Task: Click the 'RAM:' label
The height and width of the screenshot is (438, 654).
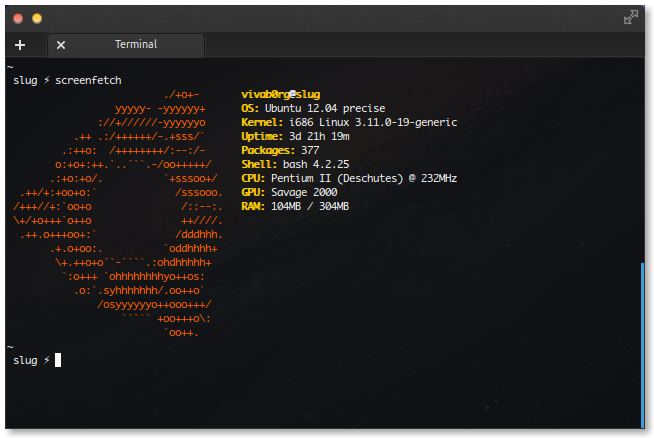Action: (253, 206)
